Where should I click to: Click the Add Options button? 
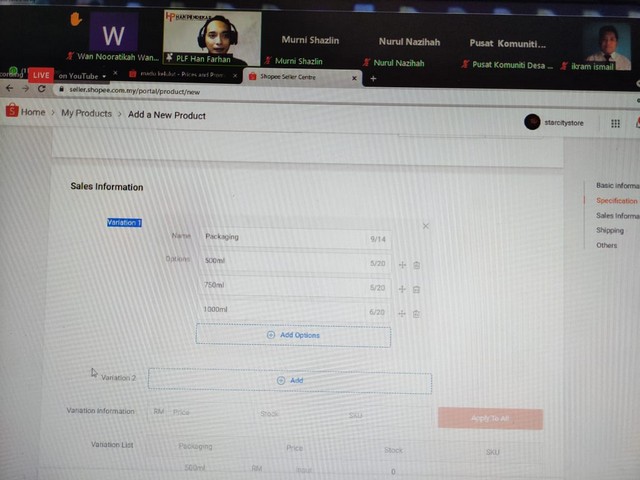coord(293,335)
